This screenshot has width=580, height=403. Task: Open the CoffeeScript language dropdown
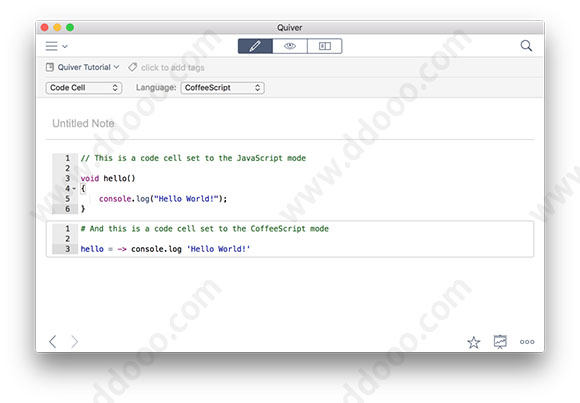[x=222, y=88]
